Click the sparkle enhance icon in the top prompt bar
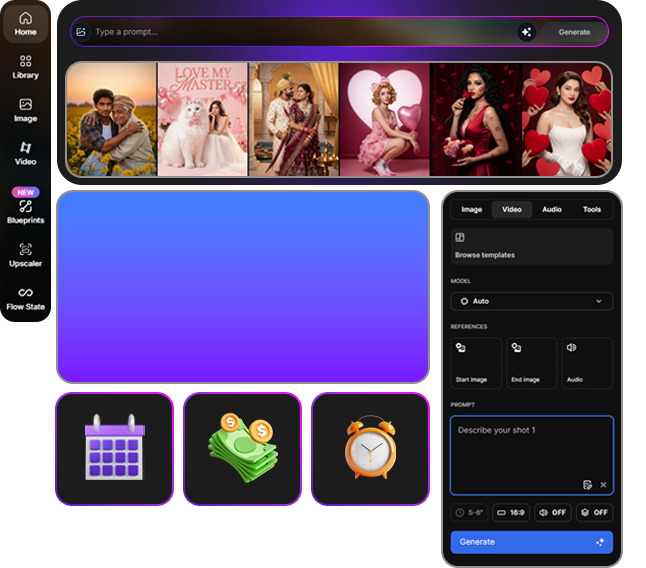Viewport: 646px width, 568px height. (526, 32)
